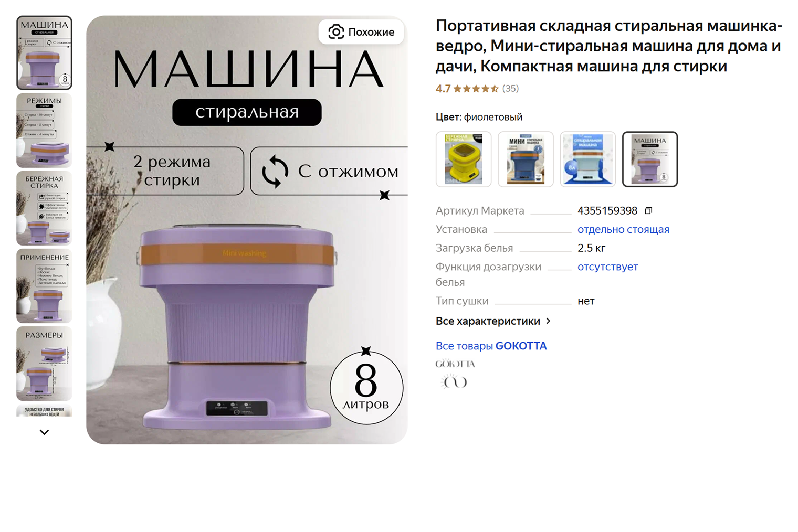View the РАЗМЕРЫ thumbnail
This screenshot has width=798, height=532.
click(44, 364)
